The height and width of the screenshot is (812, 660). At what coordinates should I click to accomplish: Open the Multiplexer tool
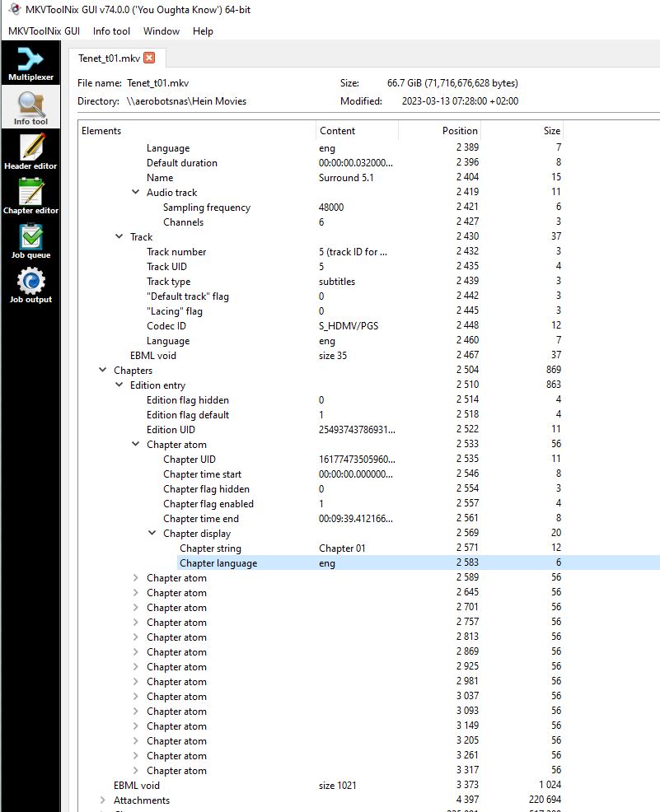30,63
